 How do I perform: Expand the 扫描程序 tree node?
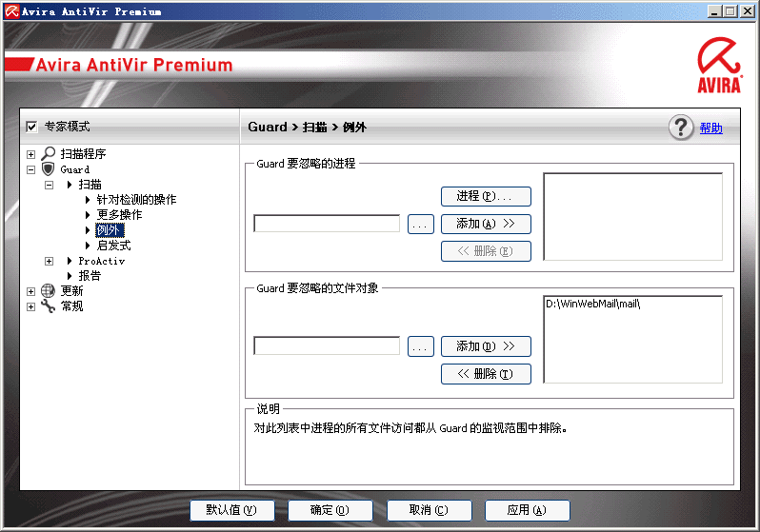pyautogui.click(x=31, y=154)
